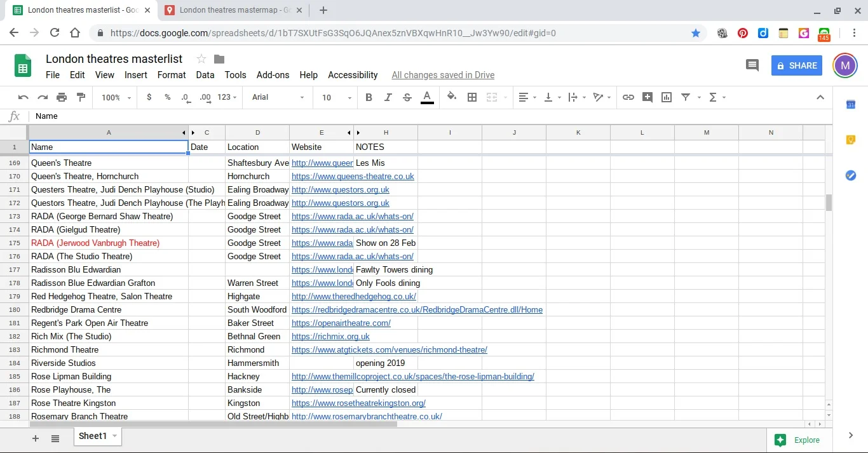
Task: Toggle italic formatting
Action: coord(388,97)
